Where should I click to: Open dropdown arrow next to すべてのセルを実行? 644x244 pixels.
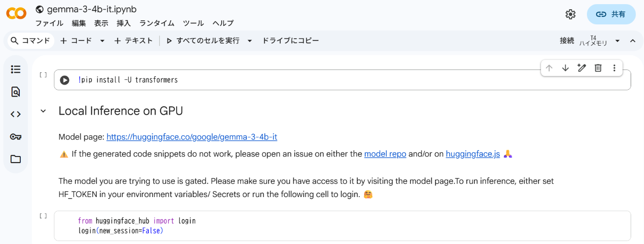point(250,41)
